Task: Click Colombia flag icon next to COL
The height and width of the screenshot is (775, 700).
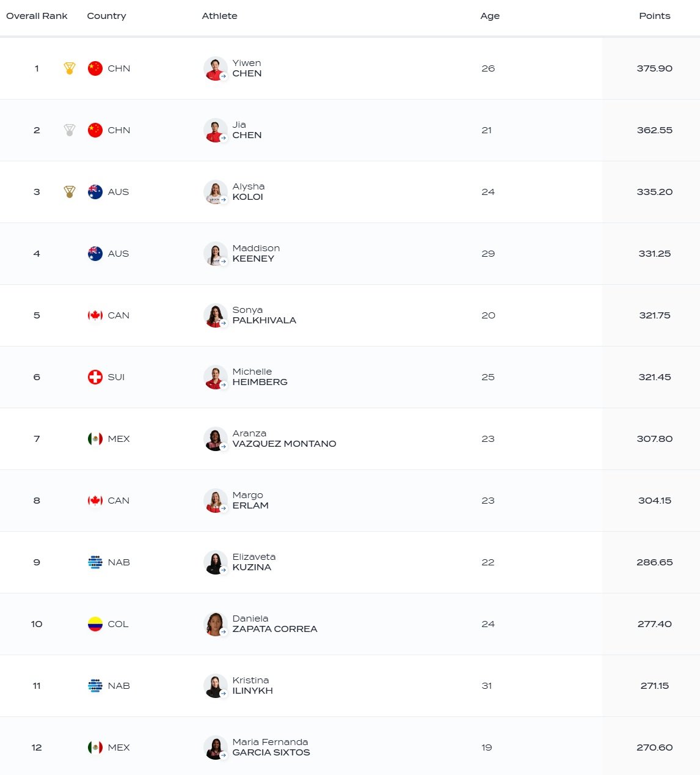Action: coord(95,624)
